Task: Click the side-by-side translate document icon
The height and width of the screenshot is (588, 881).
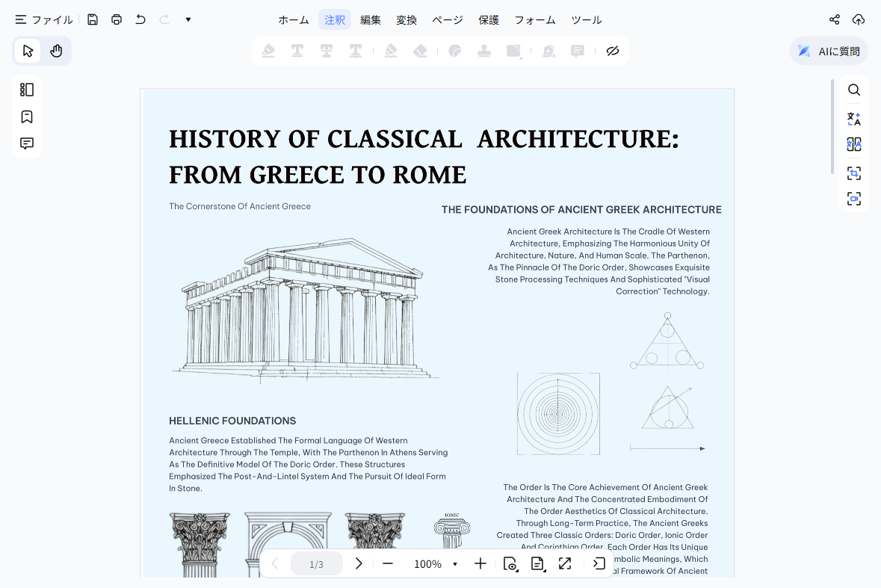Action: (854, 145)
